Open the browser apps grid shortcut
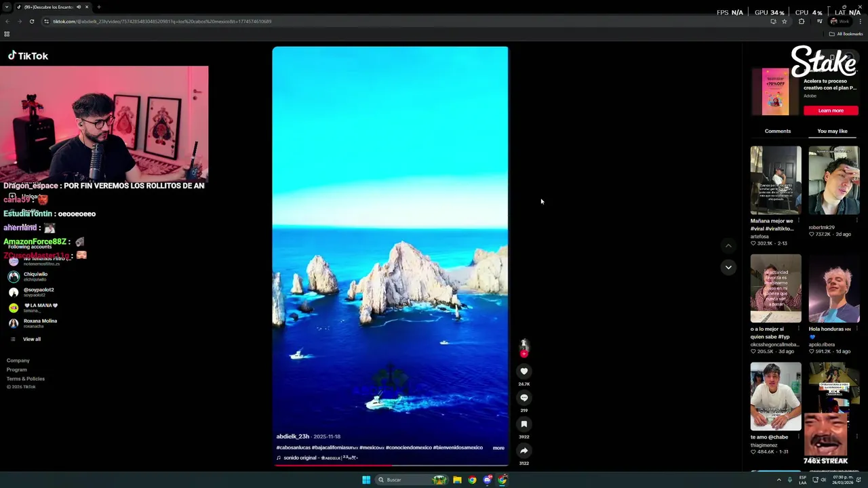868x488 pixels. click(x=7, y=34)
